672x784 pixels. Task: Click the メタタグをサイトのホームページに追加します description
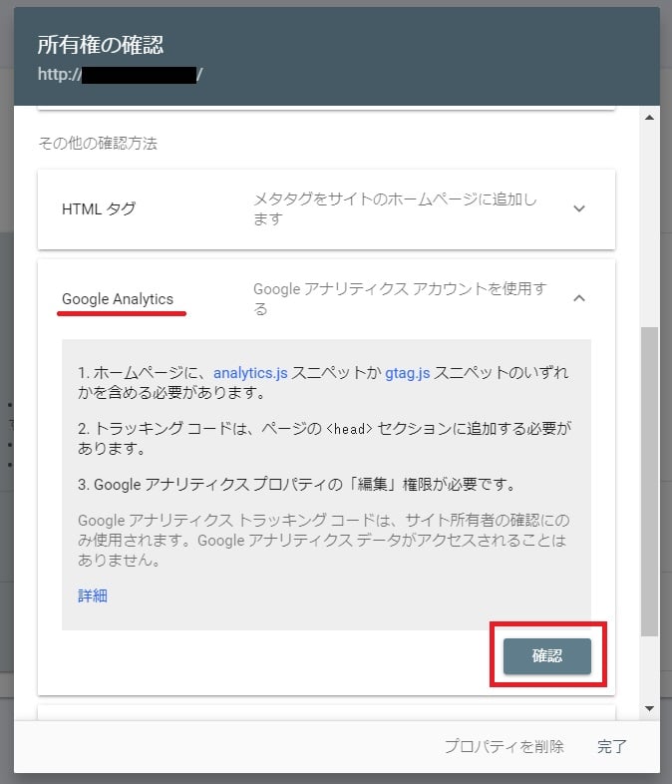[395, 209]
